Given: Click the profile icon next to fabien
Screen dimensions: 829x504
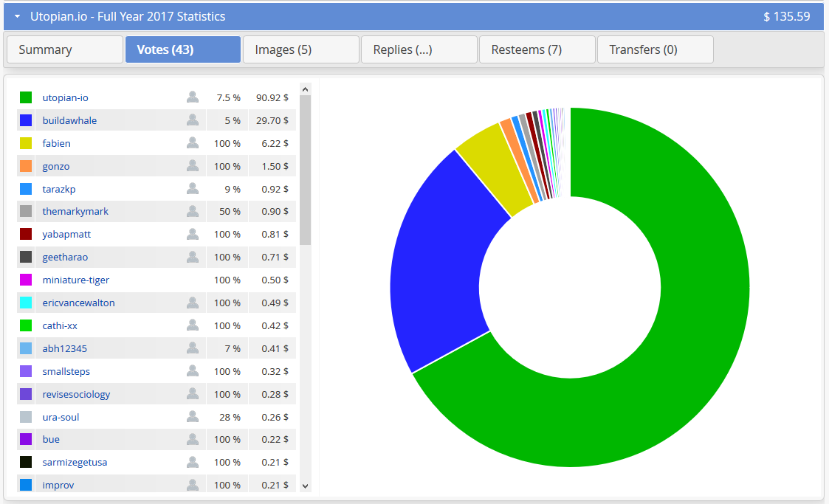Looking at the screenshot, I should (193, 142).
